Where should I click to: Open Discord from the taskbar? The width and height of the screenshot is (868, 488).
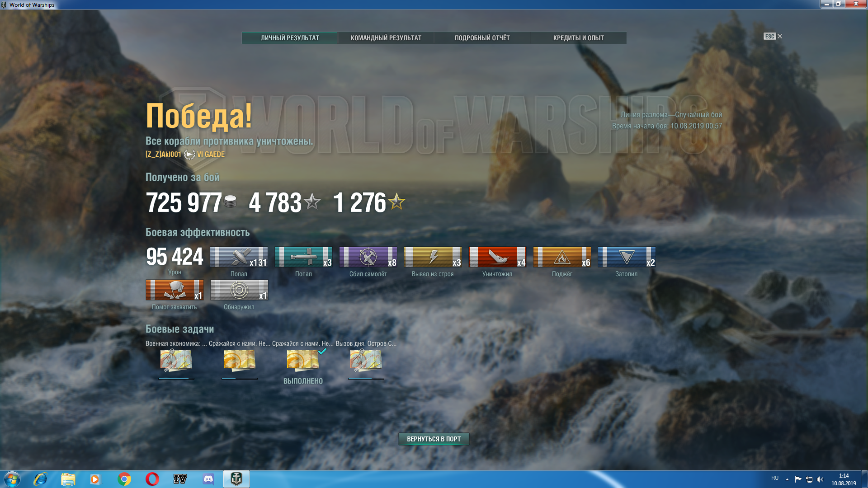(x=208, y=479)
